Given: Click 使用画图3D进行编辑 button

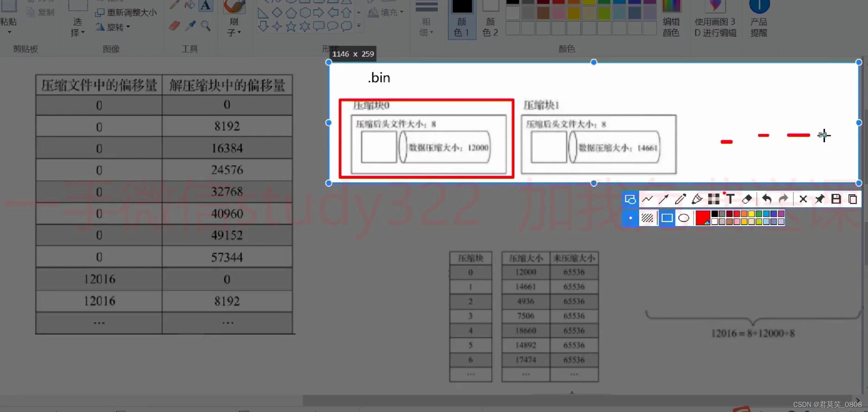Looking at the screenshot, I should tap(715, 22).
